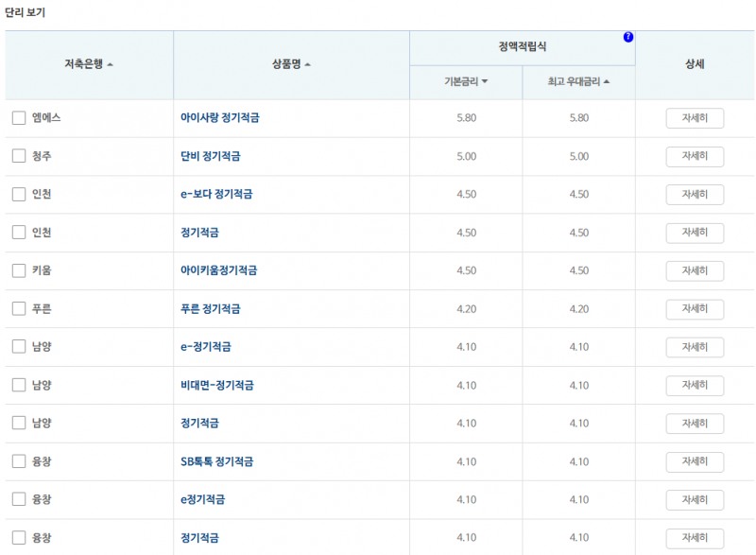
Task: Open 인천 정기적금 product link
Action: point(199,232)
